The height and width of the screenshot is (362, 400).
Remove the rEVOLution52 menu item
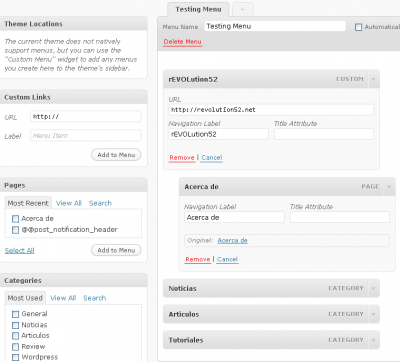click(182, 157)
